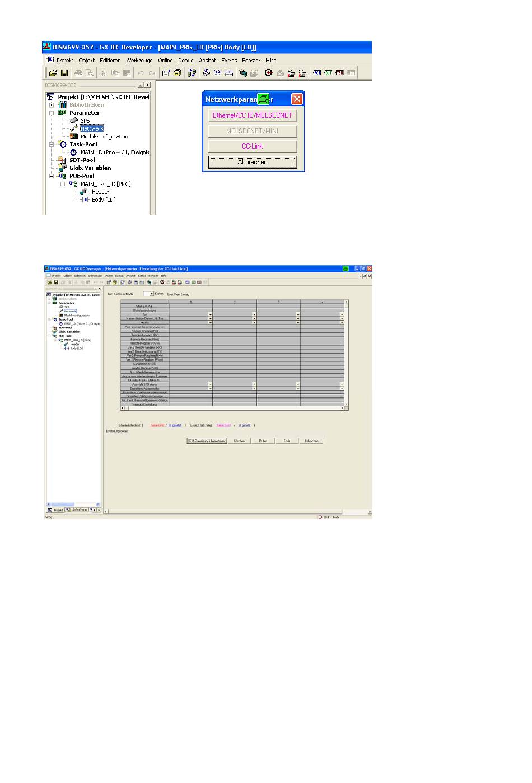
Task: Click column header 1 in the CC-Link table
Action: [x=190, y=302]
